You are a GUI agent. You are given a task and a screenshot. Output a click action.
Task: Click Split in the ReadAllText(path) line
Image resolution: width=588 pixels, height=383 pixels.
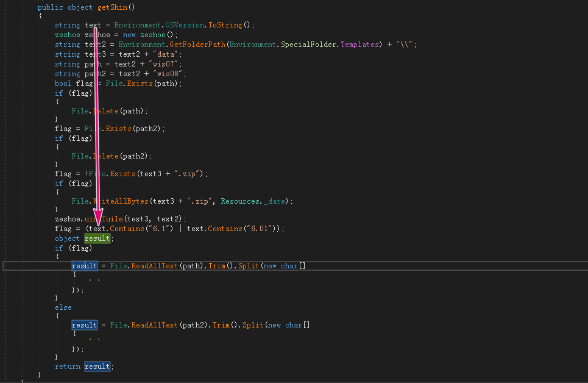coord(248,266)
